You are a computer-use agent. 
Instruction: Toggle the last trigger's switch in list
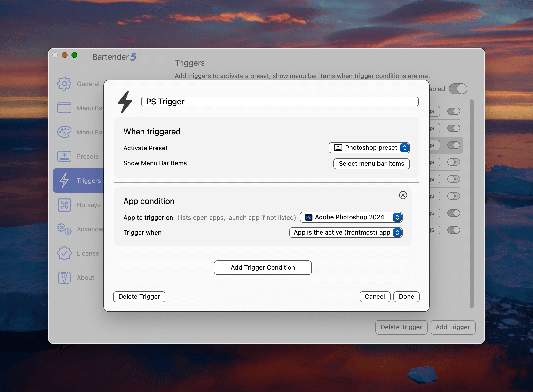454,230
